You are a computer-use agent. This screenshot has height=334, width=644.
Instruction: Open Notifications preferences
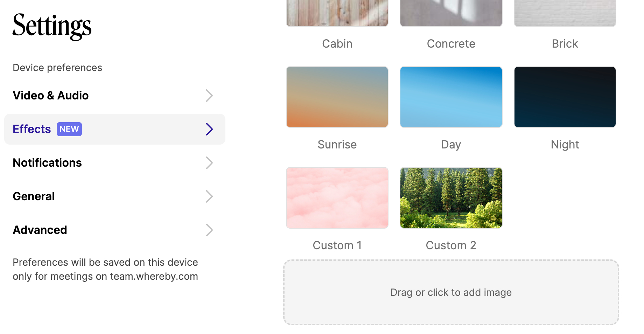pyautogui.click(x=114, y=163)
